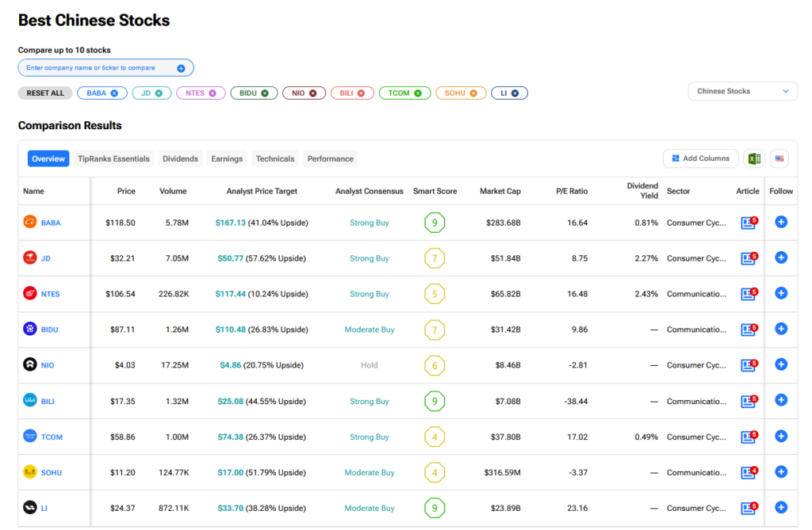The image size is (812, 530).
Task: Click the Volume column header
Action: [x=173, y=191]
